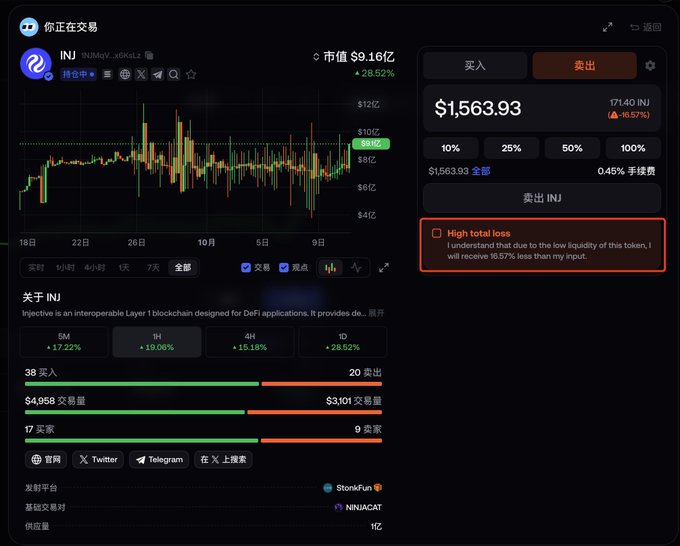Click the 返回 back button
The width and height of the screenshot is (680, 546).
[x=646, y=27]
